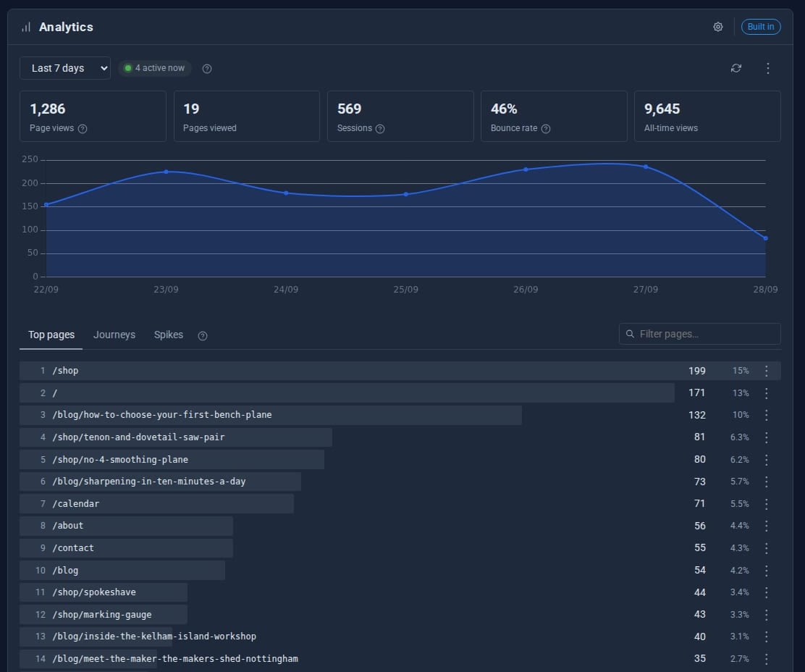Viewport: 805px width, 672px height.
Task: Click the 28/09 data point on chart
Action: pyautogui.click(x=765, y=238)
